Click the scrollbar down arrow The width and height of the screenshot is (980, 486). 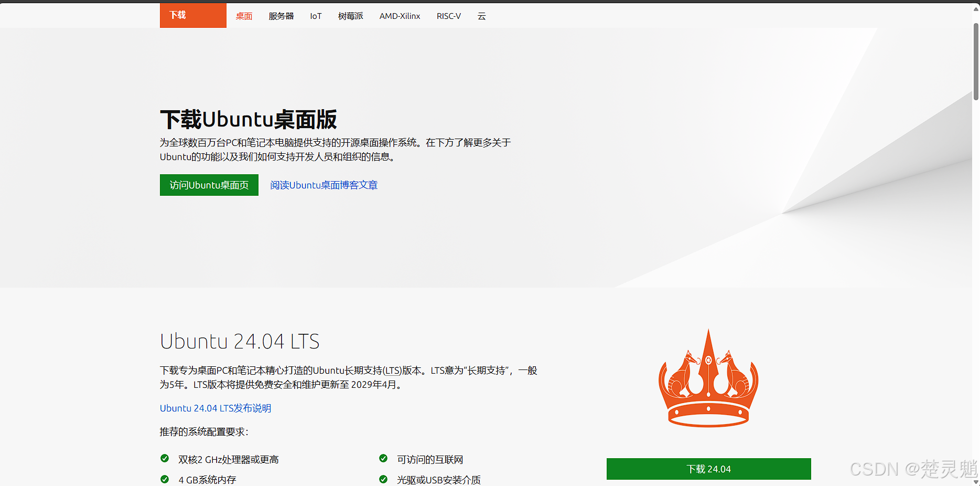(x=976, y=481)
